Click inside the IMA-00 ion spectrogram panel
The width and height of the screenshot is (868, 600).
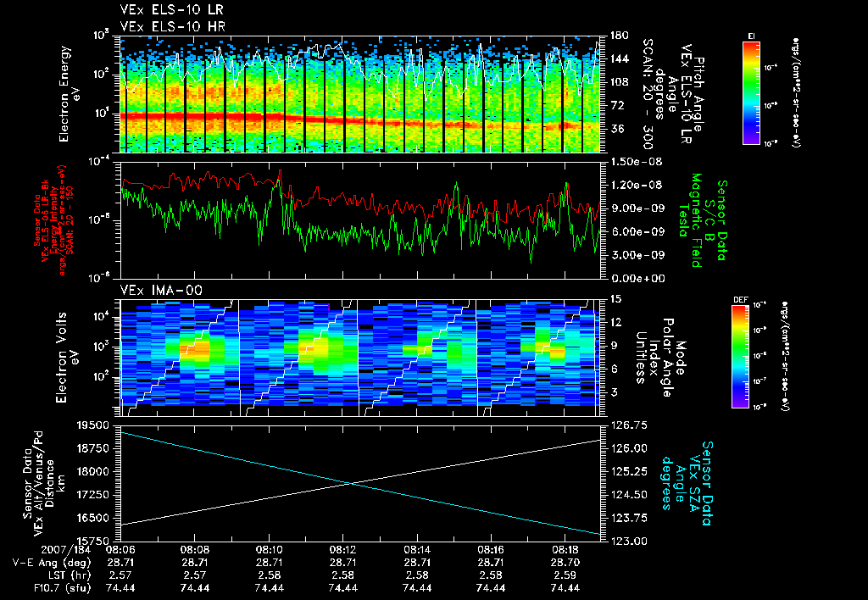pos(360,358)
